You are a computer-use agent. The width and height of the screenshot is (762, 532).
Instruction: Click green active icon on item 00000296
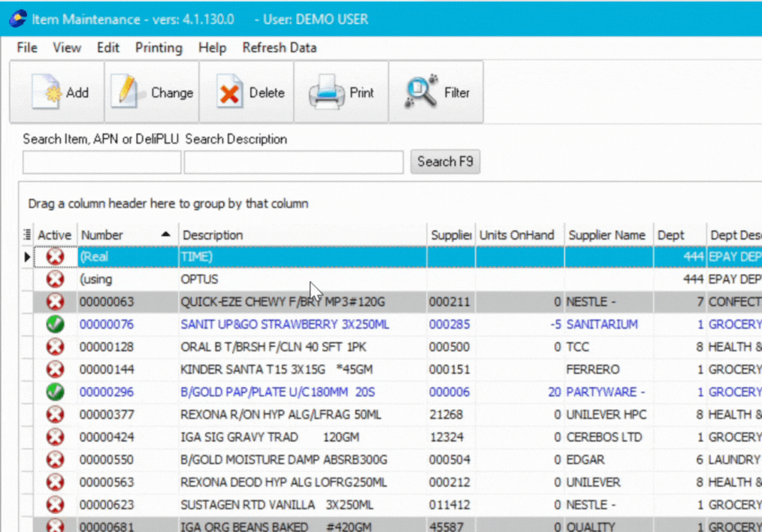(x=55, y=392)
